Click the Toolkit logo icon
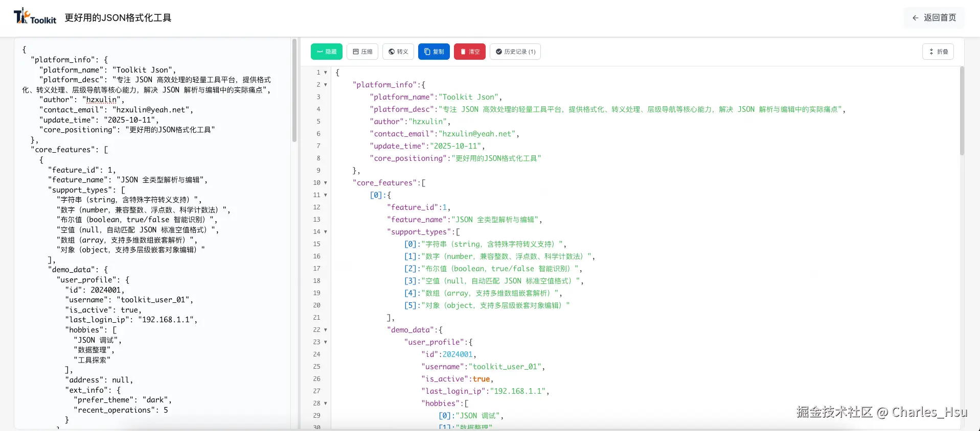 coord(35,16)
